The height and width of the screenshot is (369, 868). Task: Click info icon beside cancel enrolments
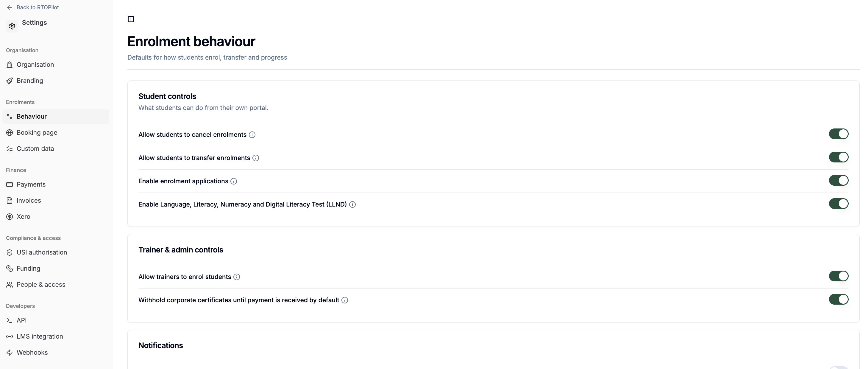point(252,135)
